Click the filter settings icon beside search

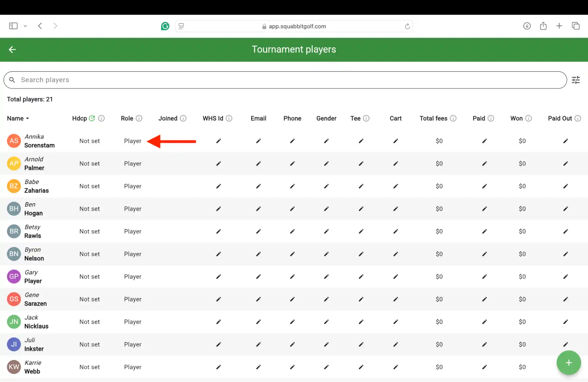coord(576,80)
